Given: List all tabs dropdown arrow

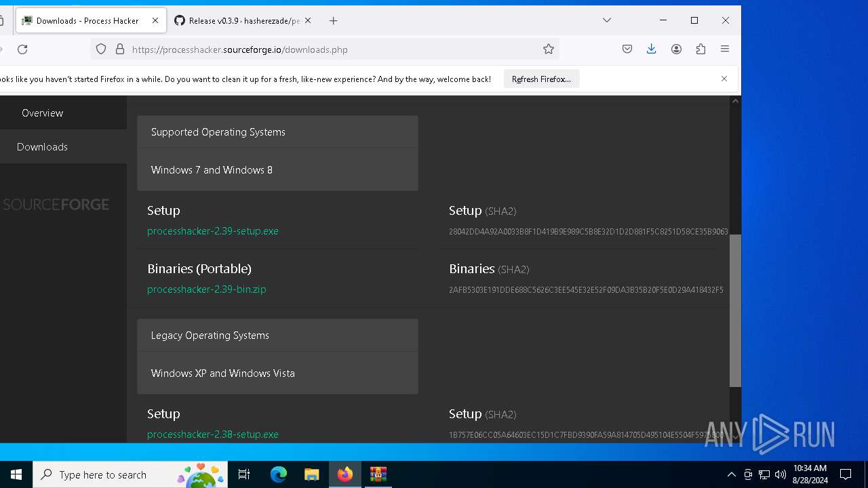Looking at the screenshot, I should pyautogui.click(x=607, y=20).
